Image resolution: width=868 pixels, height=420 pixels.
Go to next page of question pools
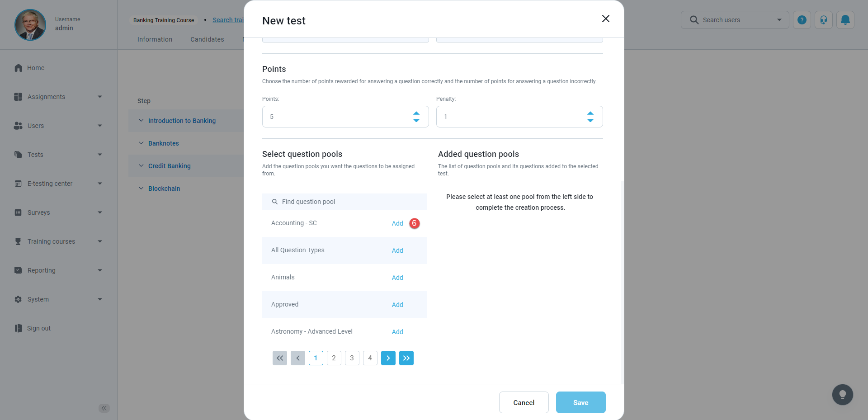388,358
